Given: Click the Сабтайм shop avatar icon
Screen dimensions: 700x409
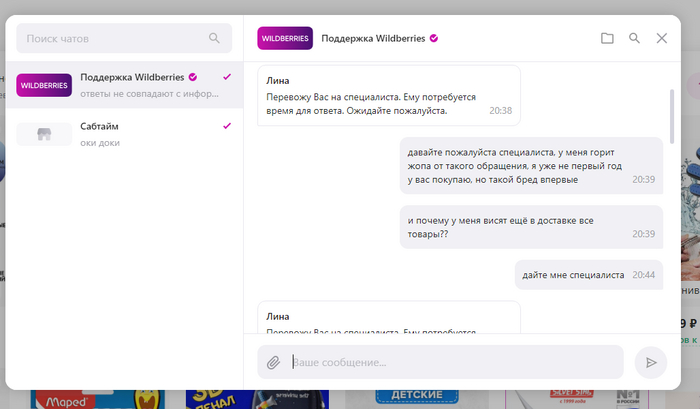Looking at the screenshot, I should (x=44, y=134).
